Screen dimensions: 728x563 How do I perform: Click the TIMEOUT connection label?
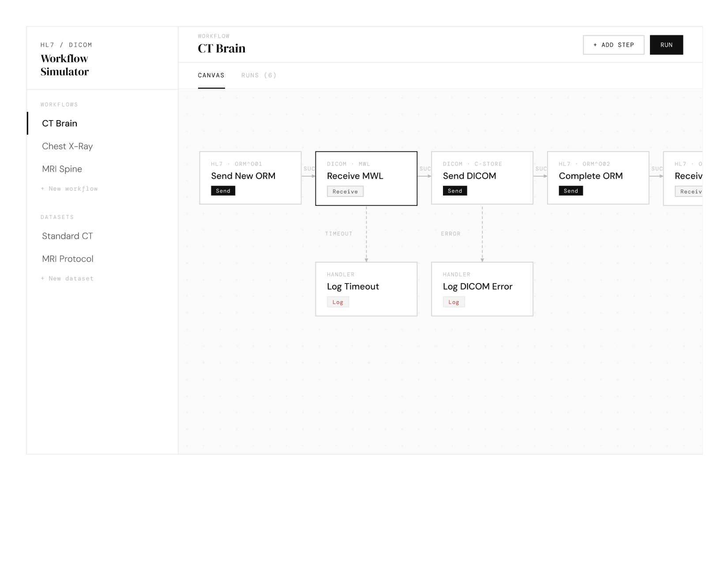[338, 233]
